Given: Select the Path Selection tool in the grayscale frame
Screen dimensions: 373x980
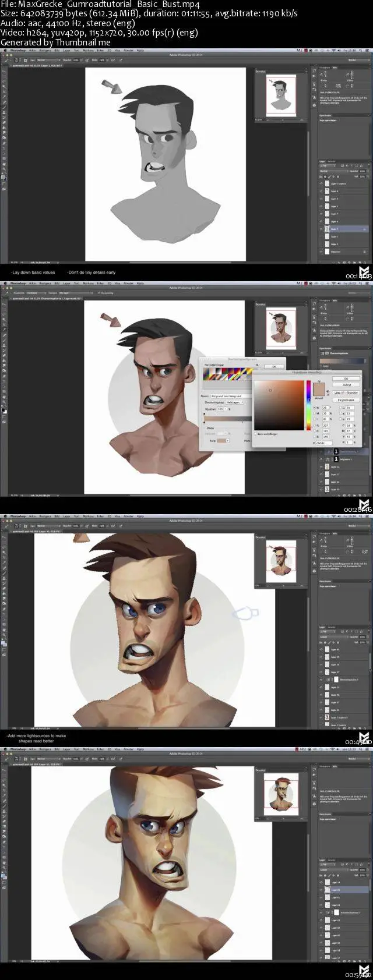Looking at the screenshot, I should (x=4, y=153).
